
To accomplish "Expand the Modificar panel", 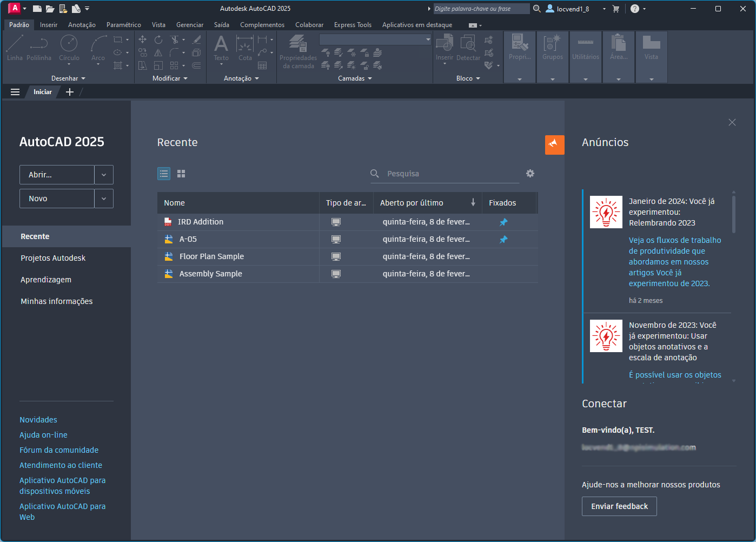I will [170, 78].
